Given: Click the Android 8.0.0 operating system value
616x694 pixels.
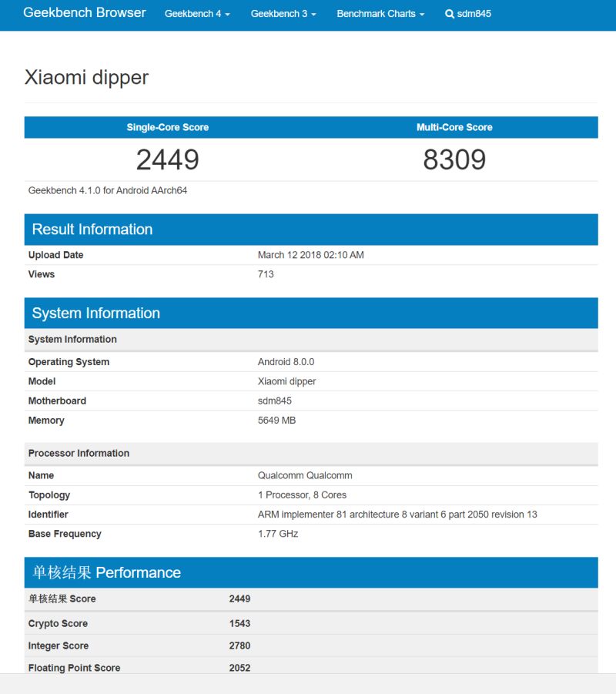Looking at the screenshot, I should coord(286,362).
